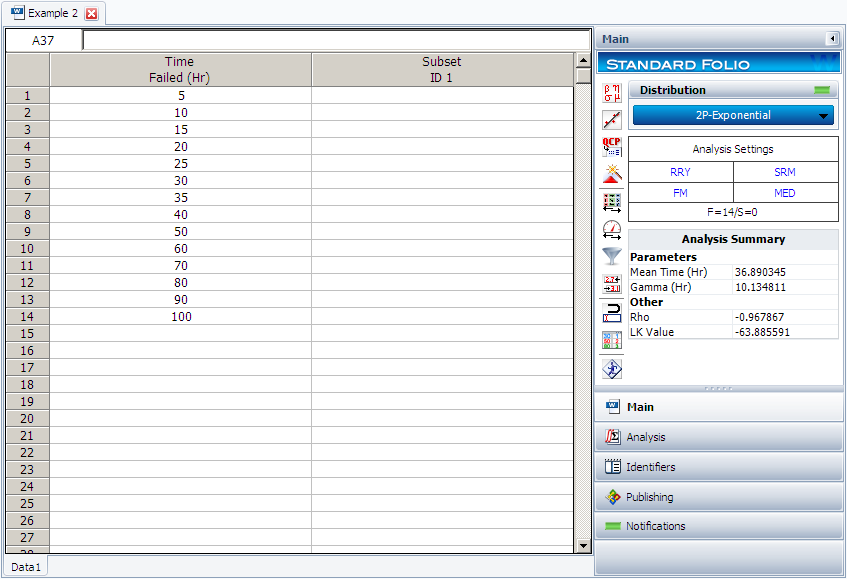Click the Analysis Summary heading
This screenshot has width=847, height=579.
[733, 239]
